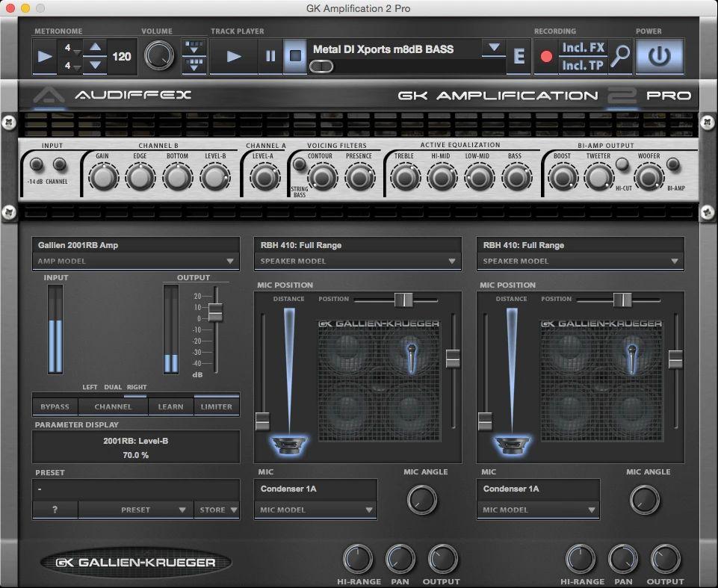Image resolution: width=718 pixels, height=588 pixels.
Task: Click the Tweeter knob
Action: [x=598, y=177]
